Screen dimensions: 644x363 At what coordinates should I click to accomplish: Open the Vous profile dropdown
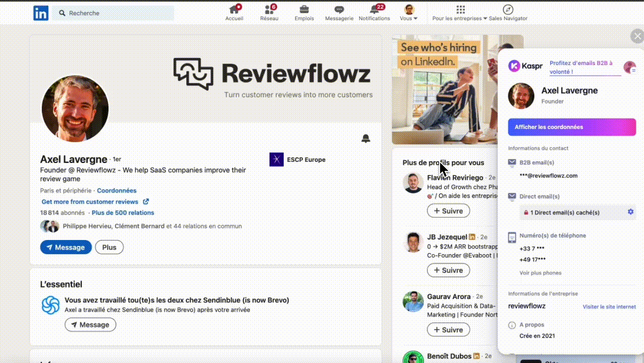pyautogui.click(x=409, y=13)
